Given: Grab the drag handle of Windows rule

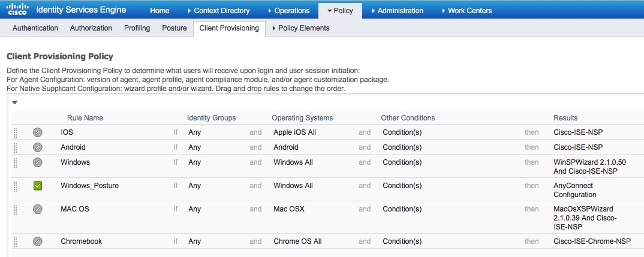Looking at the screenshot, I should click(x=16, y=162).
